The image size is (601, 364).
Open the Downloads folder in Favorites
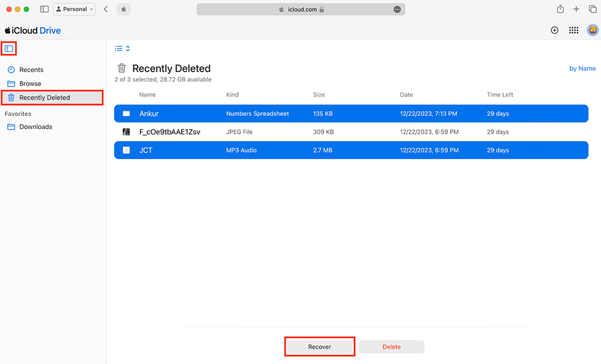(x=37, y=127)
